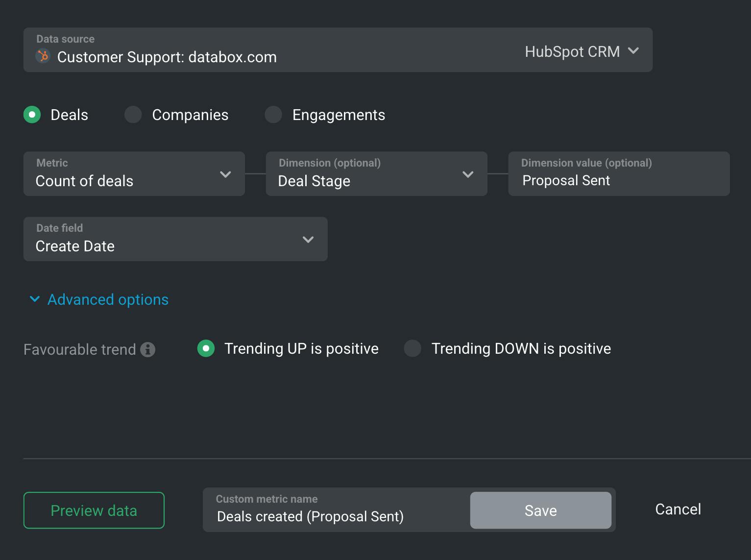Expand the Date field dropdown
The width and height of the screenshot is (751, 560).
pos(175,239)
